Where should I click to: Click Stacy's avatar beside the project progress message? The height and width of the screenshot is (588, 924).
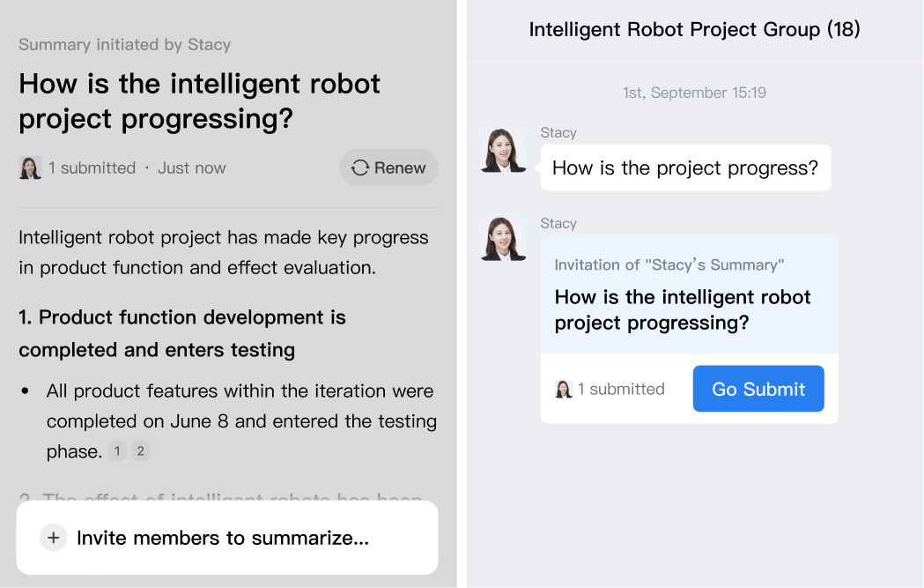(504, 150)
